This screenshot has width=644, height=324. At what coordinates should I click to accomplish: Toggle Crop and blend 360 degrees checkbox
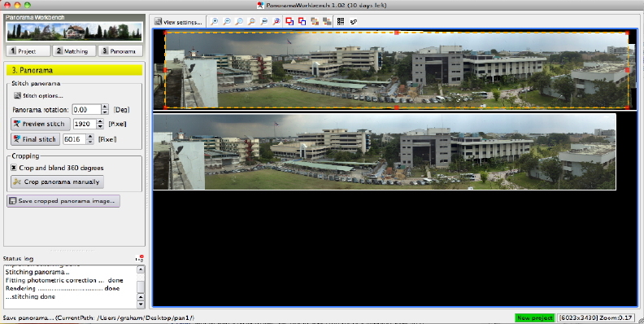click(14, 168)
